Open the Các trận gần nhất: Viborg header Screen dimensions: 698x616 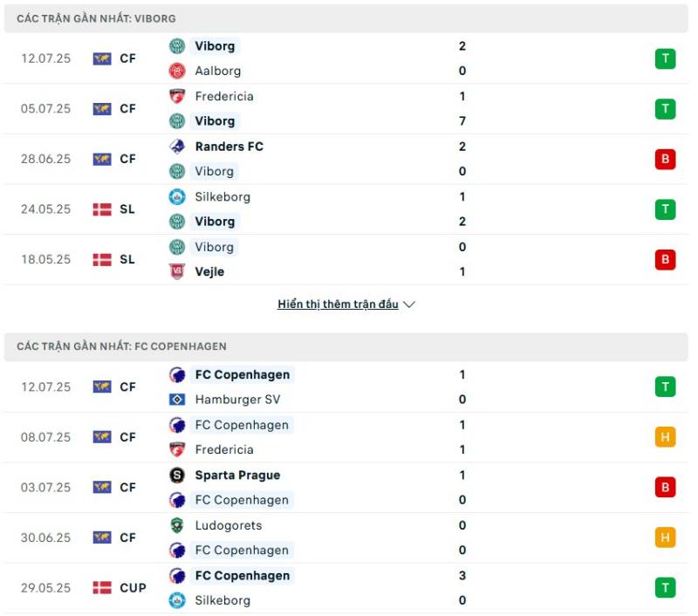tap(346, 18)
